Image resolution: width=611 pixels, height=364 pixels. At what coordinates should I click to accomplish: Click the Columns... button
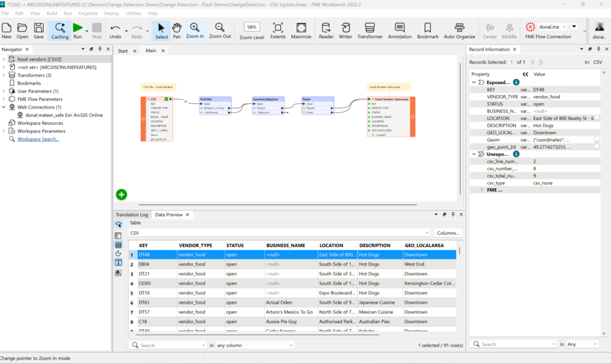click(448, 233)
